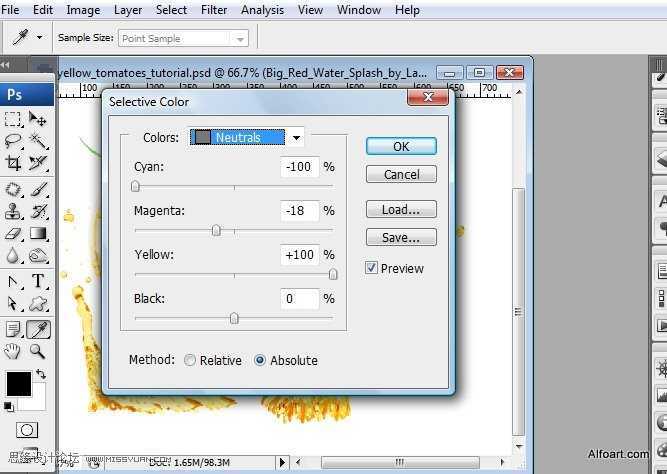Select the Gradient tool

coord(38,233)
